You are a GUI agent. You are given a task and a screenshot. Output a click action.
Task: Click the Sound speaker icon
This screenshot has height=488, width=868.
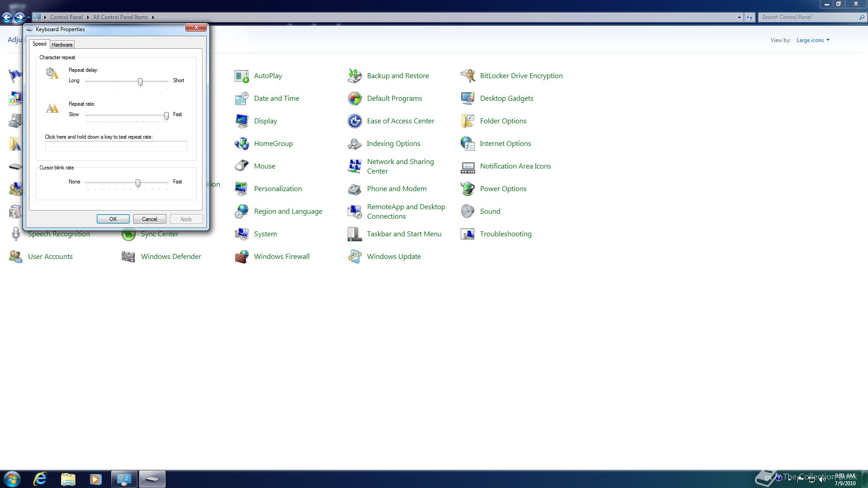coord(468,211)
